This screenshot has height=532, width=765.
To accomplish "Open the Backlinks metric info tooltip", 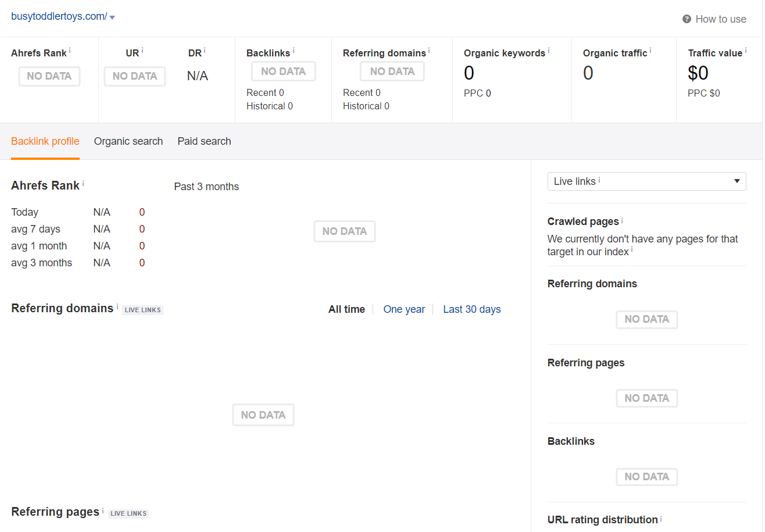I will point(295,49).
